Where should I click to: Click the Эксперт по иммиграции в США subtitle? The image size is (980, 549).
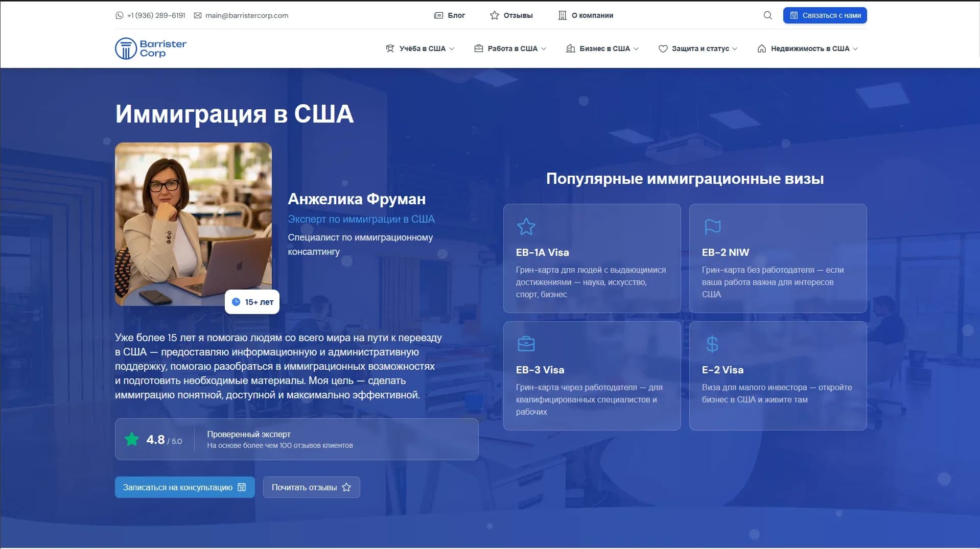(x=361, y=219)
